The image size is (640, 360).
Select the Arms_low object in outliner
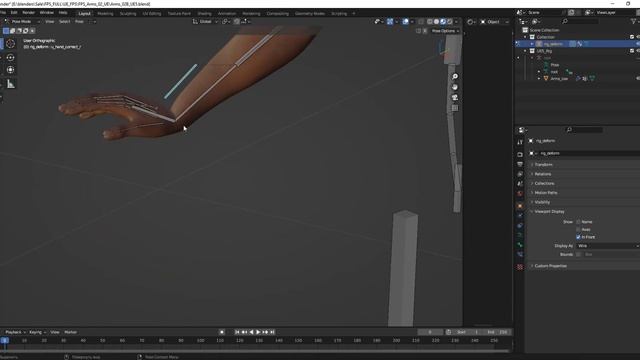(559, 78)
